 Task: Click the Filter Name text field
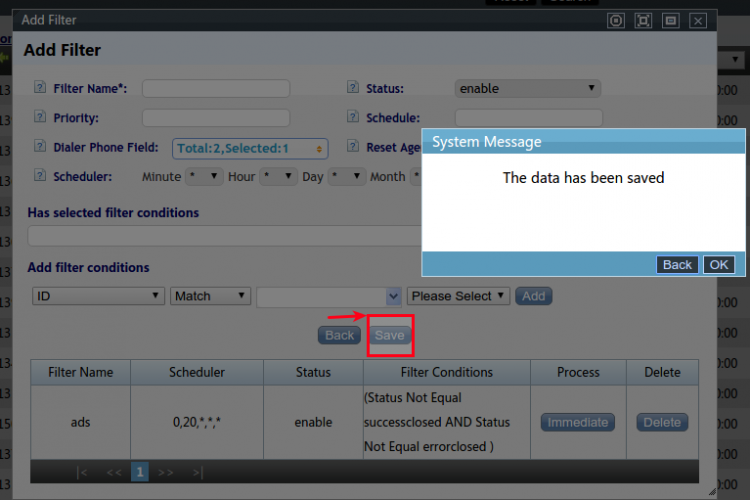(x=215, y=89)
